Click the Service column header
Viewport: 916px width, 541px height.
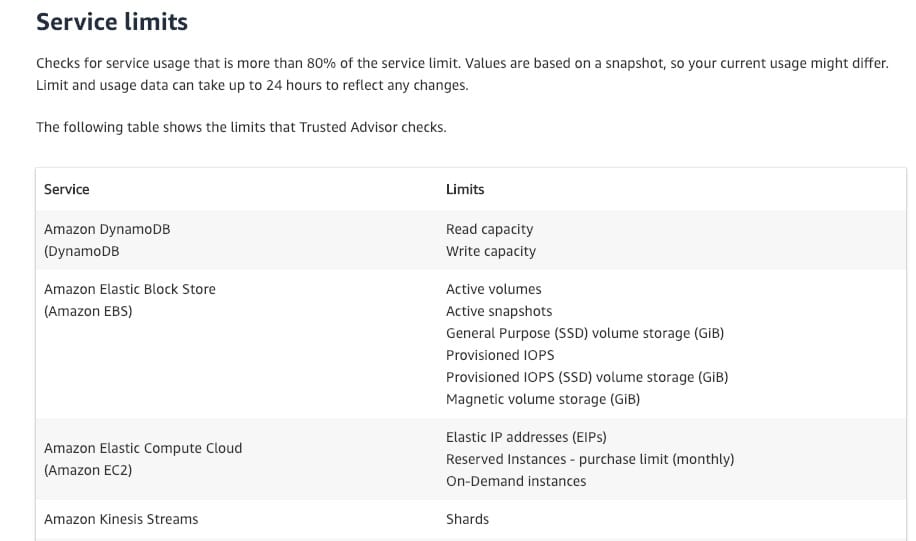(x=67, y=189)
